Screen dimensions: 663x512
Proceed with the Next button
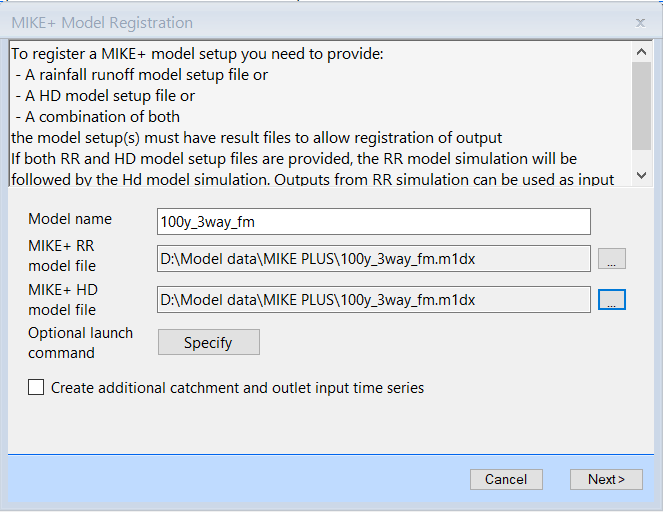[x=606, y=479]
